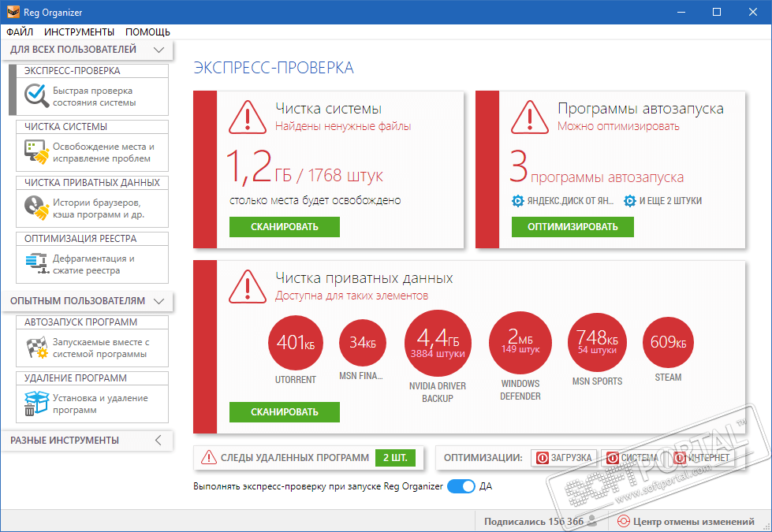The width and height of the screenshot is (772, 532).
Task: Click the Центр отмены изменений circular icon
Action: pos(623,521)
